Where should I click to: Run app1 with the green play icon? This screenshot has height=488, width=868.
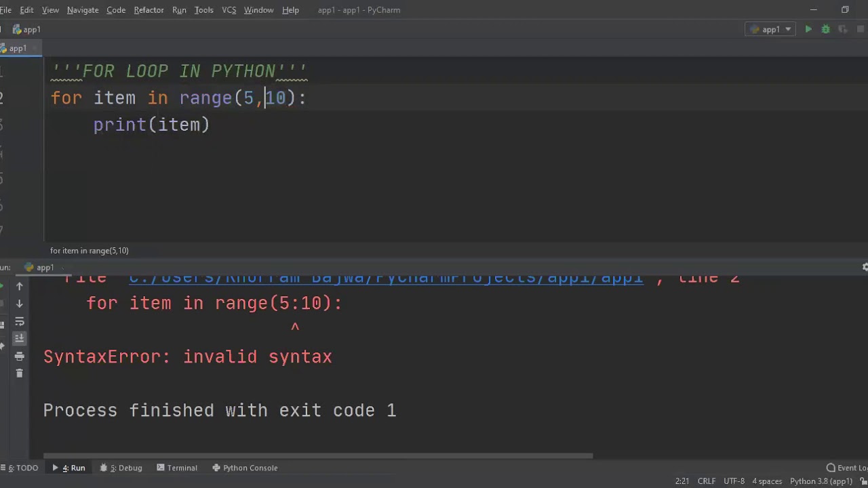pyautogui.click(x=808, y=29)
